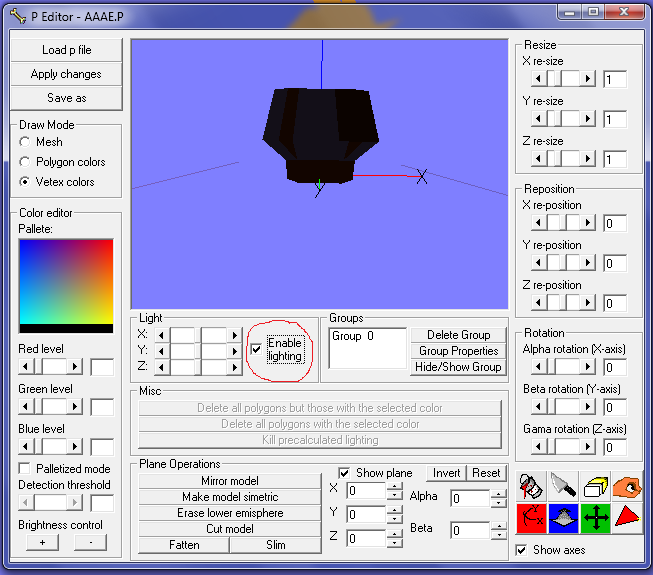Select the hand with eye pick tool

pyautogui.click(x=627, y=486)
